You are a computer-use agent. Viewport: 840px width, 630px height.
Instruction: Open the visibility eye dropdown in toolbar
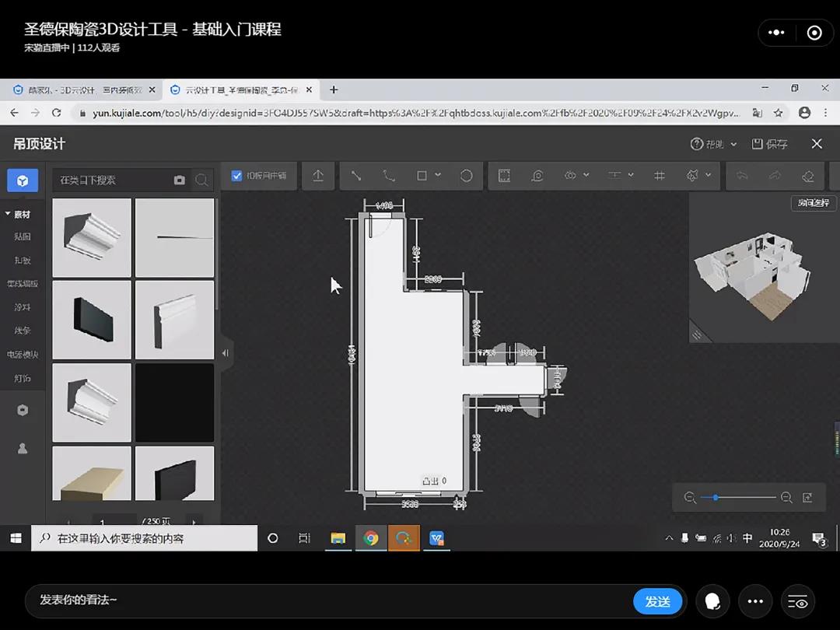tap(586, 176)
